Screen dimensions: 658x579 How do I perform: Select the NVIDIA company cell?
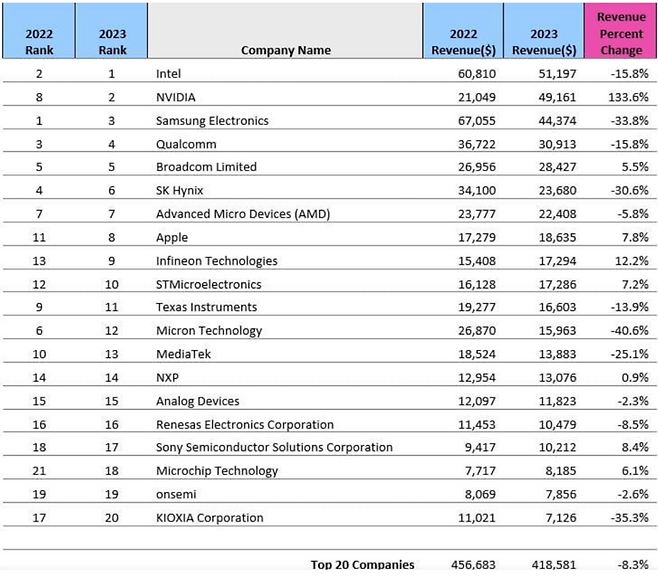click(176, 97)
